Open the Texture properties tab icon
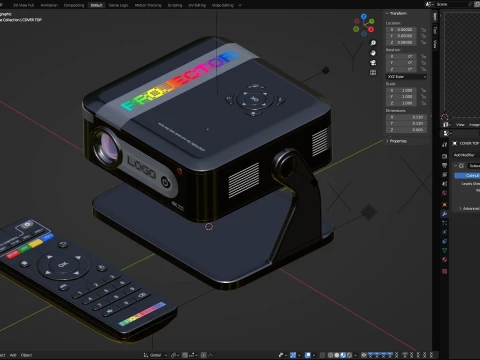Screen dimensions: 480x360 click(x=444, y=271)
